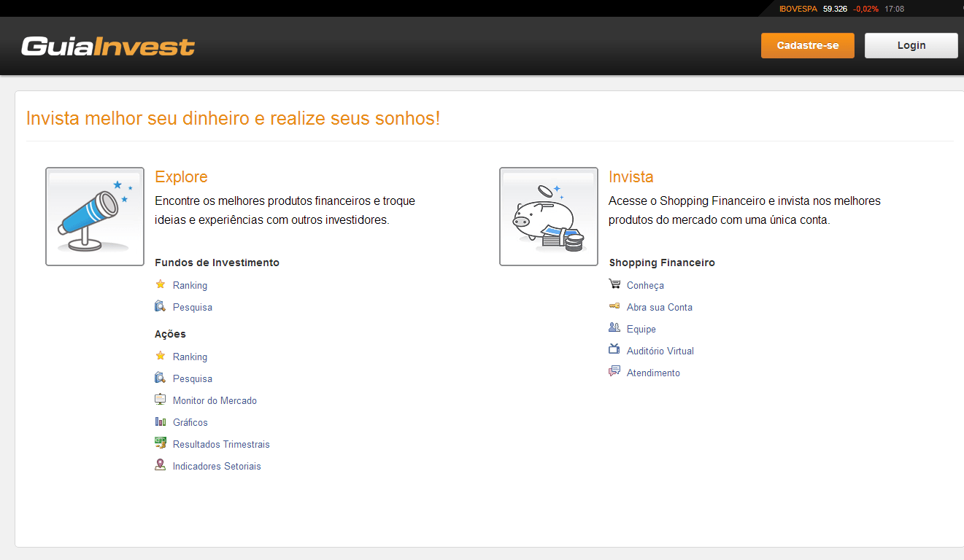The image size is (964, 560).
Task: Click the star icon beside Fundos Ranking
Action: tap(161, 284)
